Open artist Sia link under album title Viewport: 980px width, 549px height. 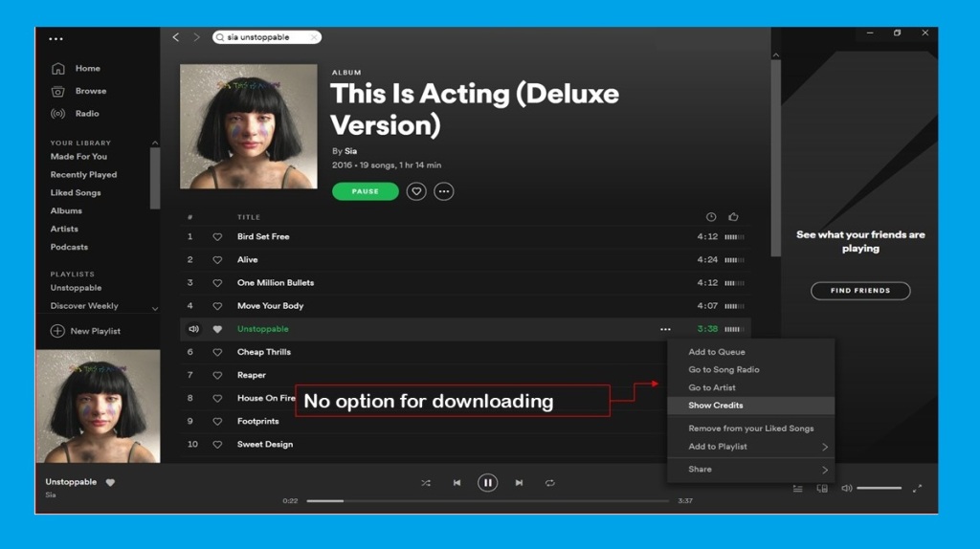350,151
